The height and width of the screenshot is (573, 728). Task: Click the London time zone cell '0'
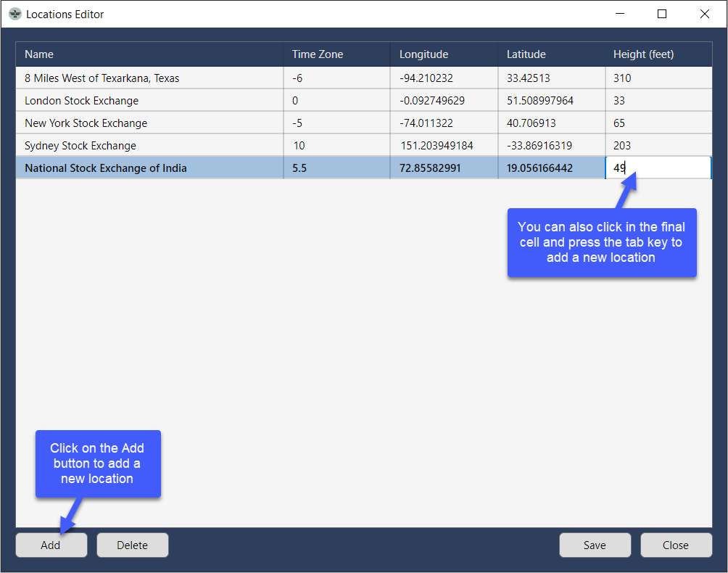(x=336, y=100)
